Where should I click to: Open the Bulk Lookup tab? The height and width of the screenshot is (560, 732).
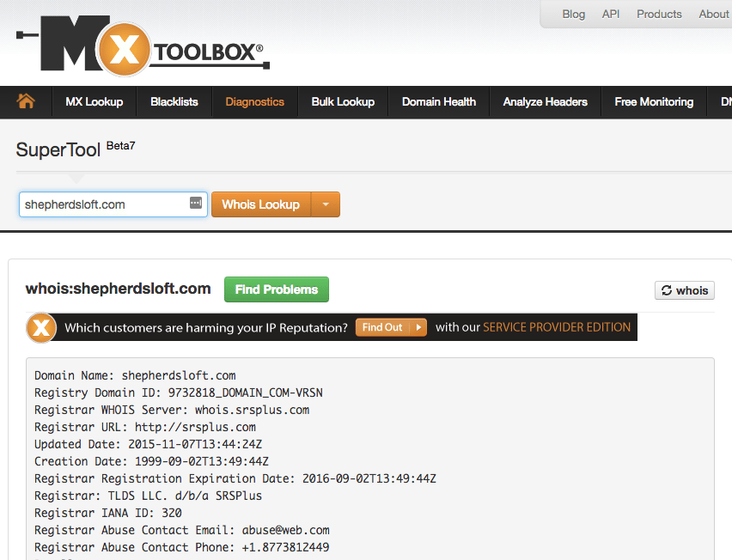point(343,101)
